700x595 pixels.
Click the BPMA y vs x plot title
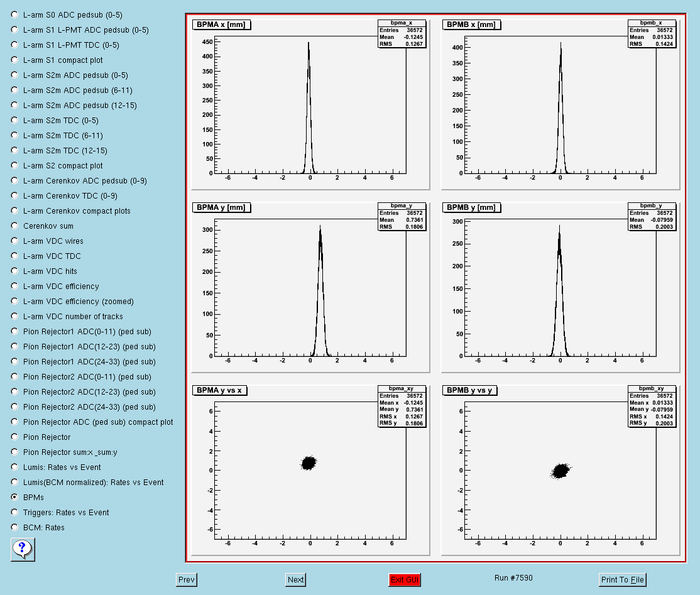(x=220, y=391)
